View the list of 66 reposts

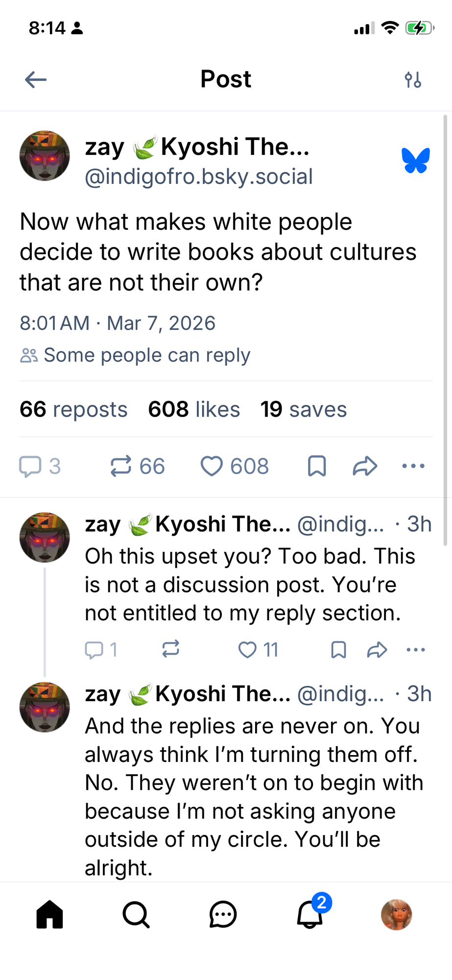73,409
